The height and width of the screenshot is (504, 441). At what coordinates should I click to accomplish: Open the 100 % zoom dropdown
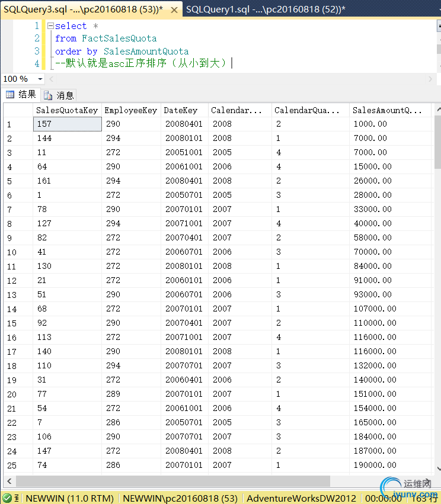coord(40,79)
